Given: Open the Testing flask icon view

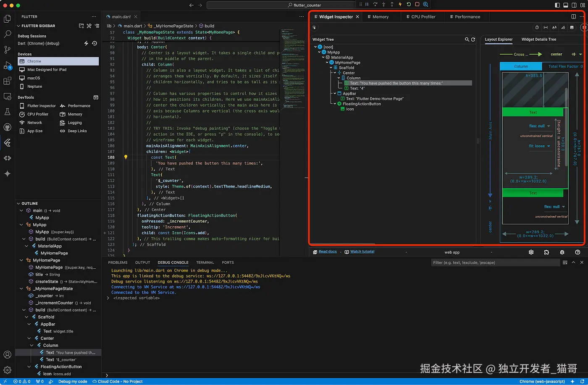Looking at the screenshot, I should pyautogui.click(x=7, y=112).
